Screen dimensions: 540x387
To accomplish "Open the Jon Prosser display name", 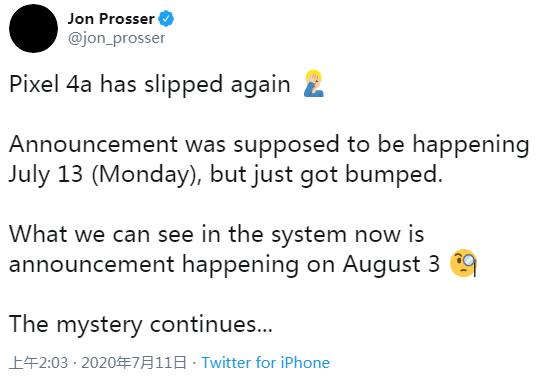I will [111, 19].
